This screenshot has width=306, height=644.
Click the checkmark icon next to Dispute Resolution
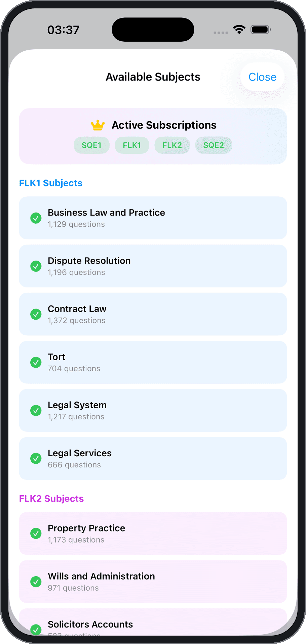pos(36,266)
